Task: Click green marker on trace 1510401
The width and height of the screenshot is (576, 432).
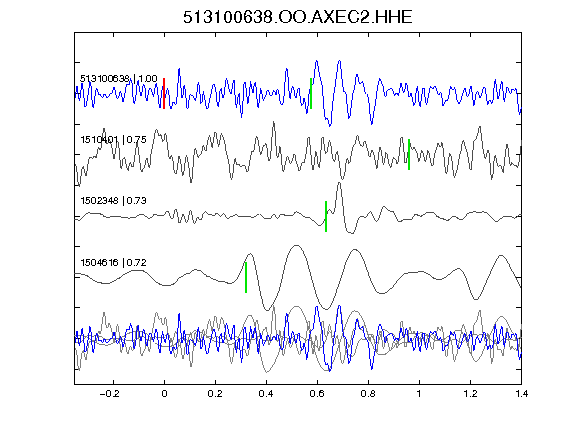Action: (409, 154)
